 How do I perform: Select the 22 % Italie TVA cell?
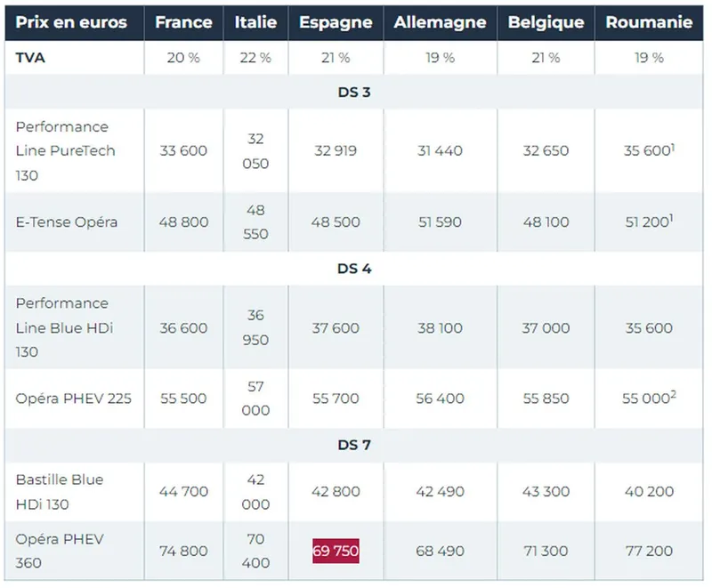point(255,58)
